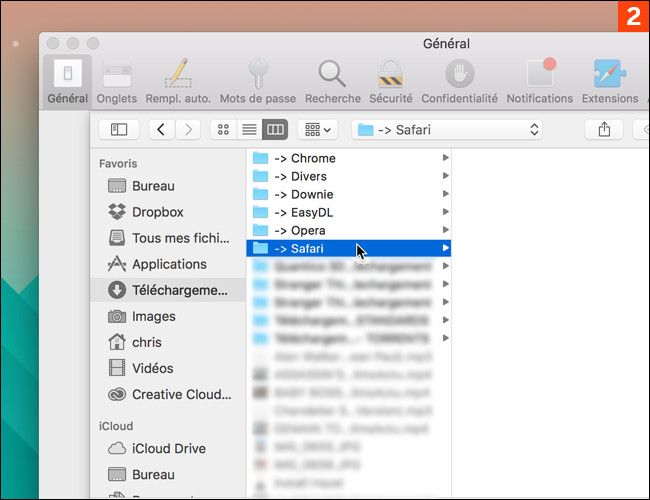650x500 pixels.
Task: Click the Share button in toolbar
Action: tap(604, 130)
